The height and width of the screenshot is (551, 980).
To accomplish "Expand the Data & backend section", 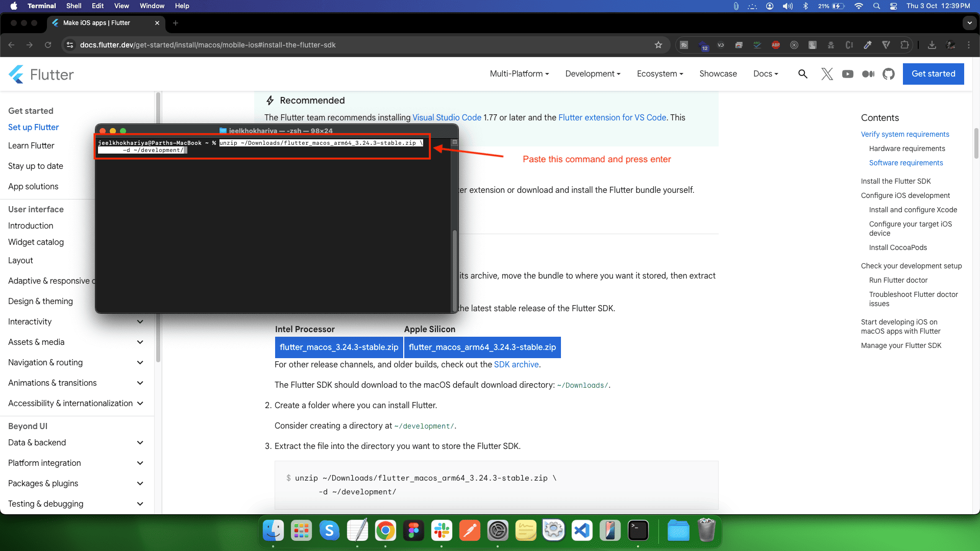I will point(140,443).
